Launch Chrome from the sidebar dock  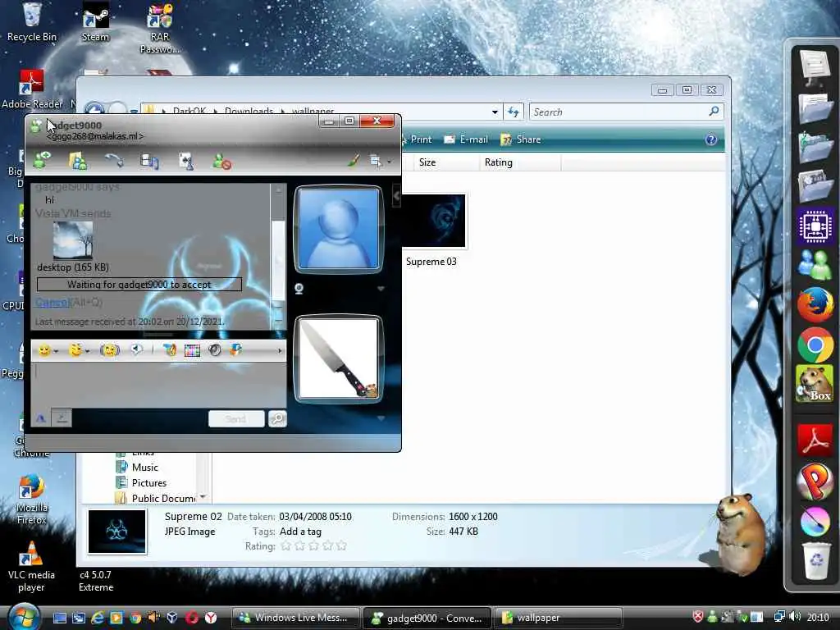(x=815, y=345)
